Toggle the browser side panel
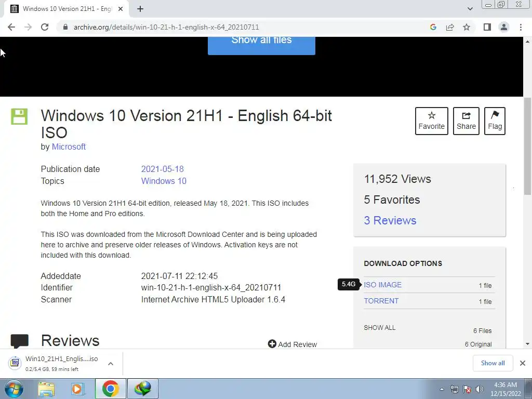 (x=487, y=27)
